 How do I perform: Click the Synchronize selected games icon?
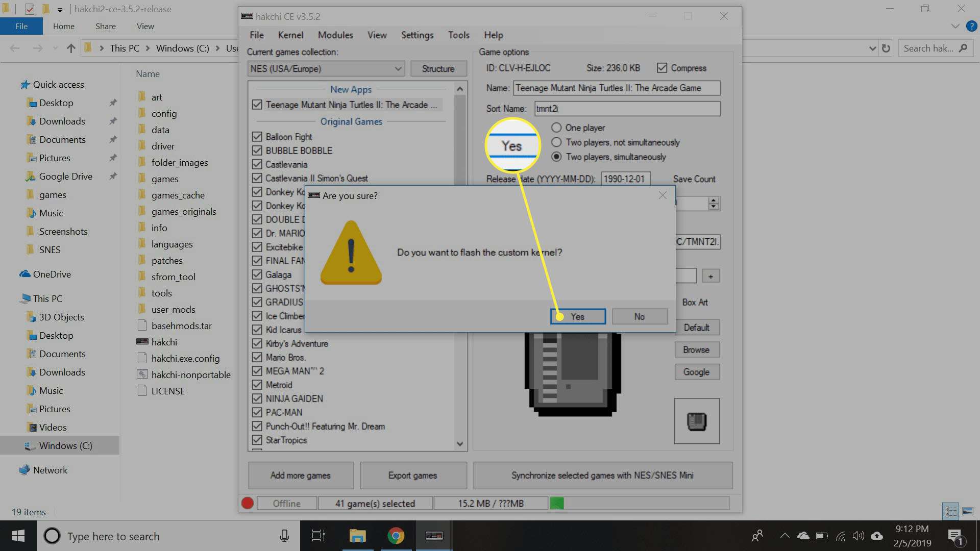602,475
